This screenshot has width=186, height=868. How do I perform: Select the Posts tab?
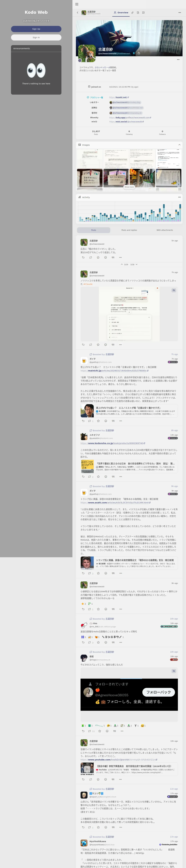coord(93,230)
